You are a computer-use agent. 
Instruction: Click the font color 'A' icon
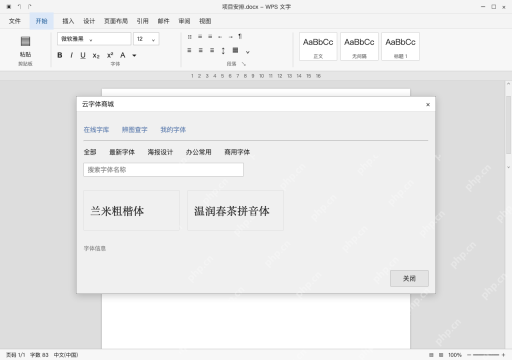123,55
